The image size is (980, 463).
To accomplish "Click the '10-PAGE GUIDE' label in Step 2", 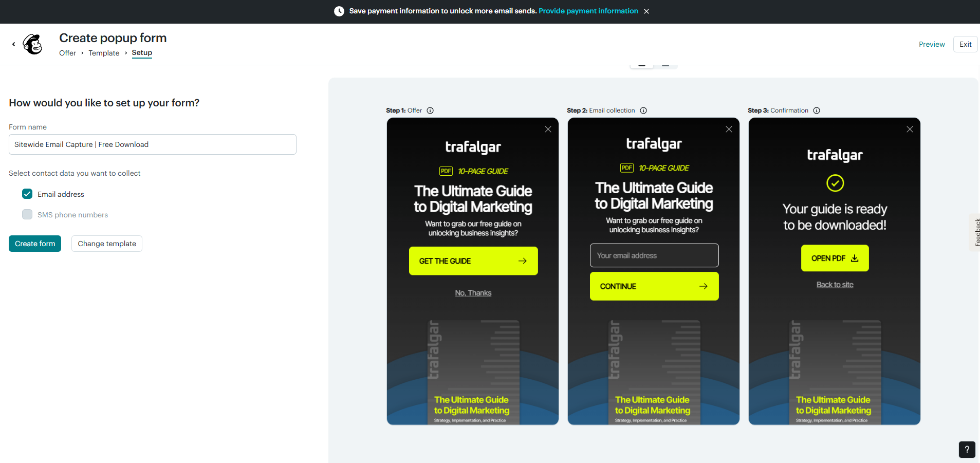I will [x=664, y=168].
